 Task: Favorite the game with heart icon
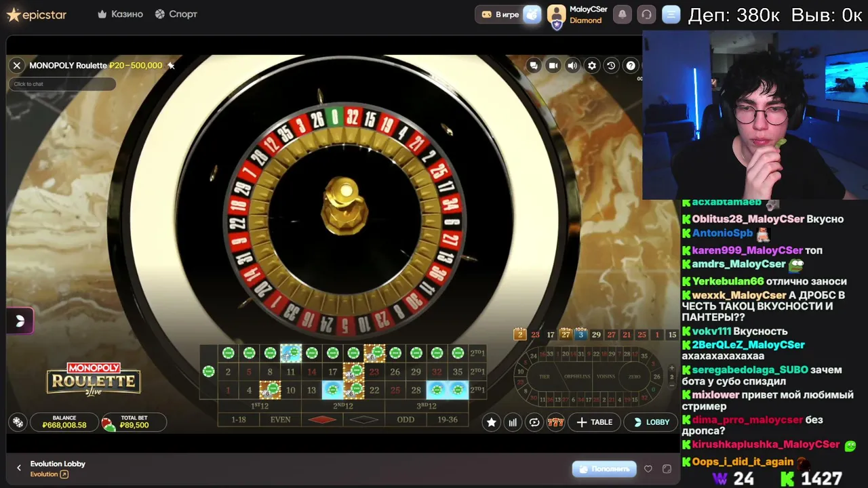[x=648, y=468]
